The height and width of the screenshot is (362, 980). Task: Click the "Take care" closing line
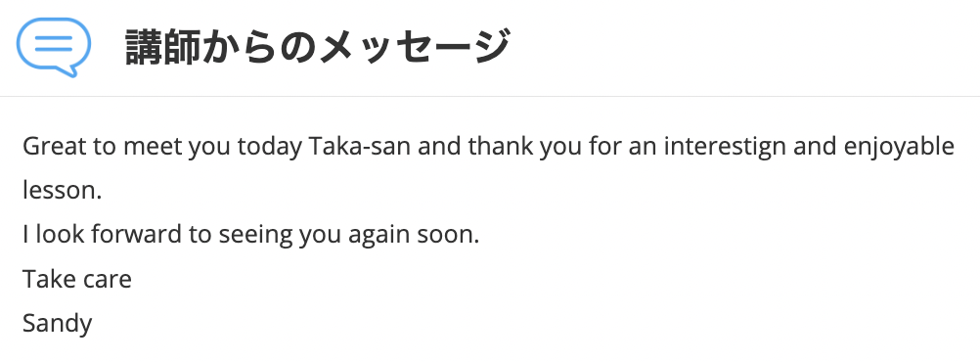point(77,280)
